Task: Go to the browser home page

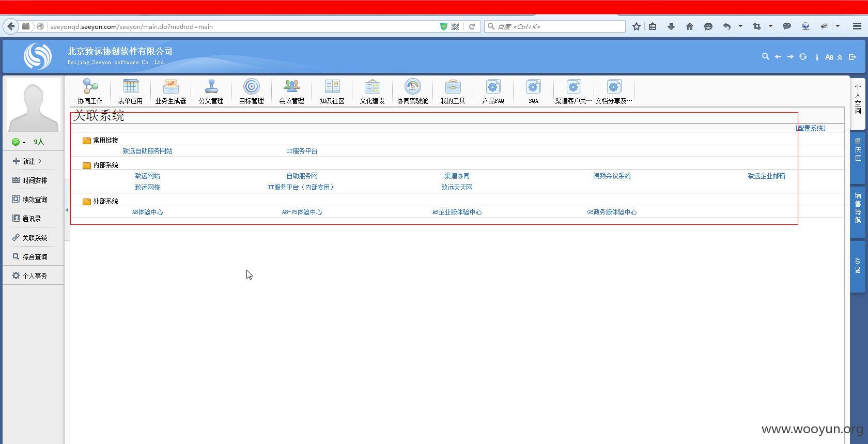Action: [689, 26]
